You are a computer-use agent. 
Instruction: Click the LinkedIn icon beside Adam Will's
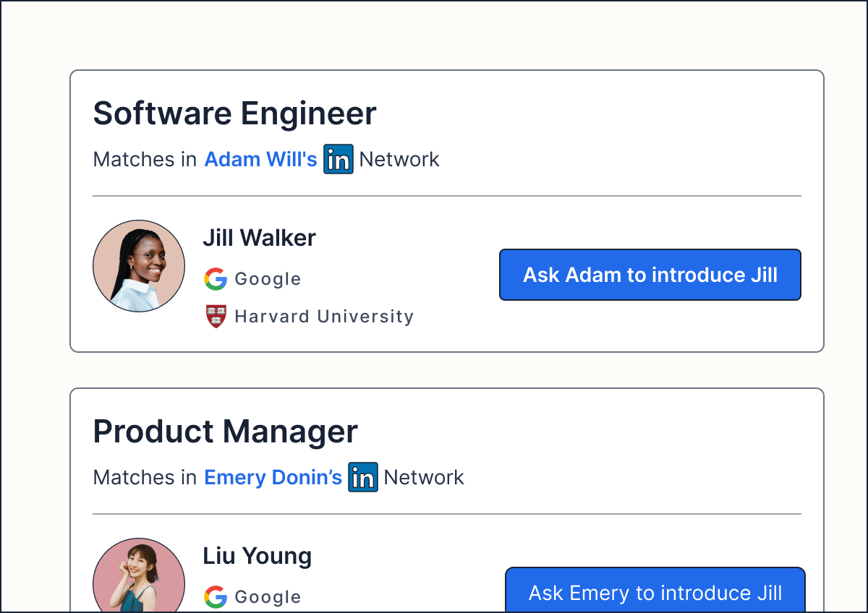click(x=339, y=159)
